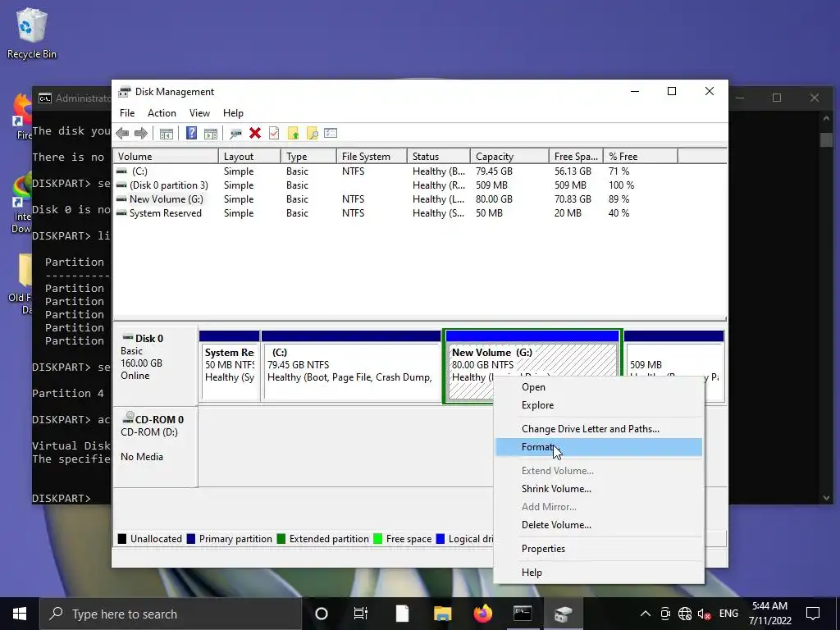The width and height of the screenshot is (840, 630).
Task: Click the checkmark page Properties toolbar icon
Action: (274, 134)
